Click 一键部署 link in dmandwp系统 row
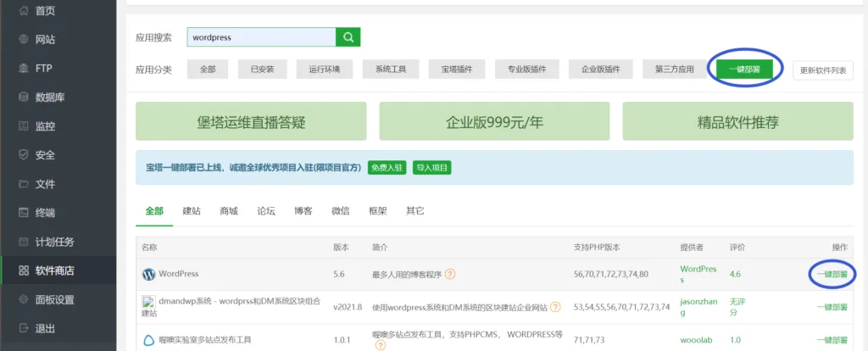 [832, 307]
